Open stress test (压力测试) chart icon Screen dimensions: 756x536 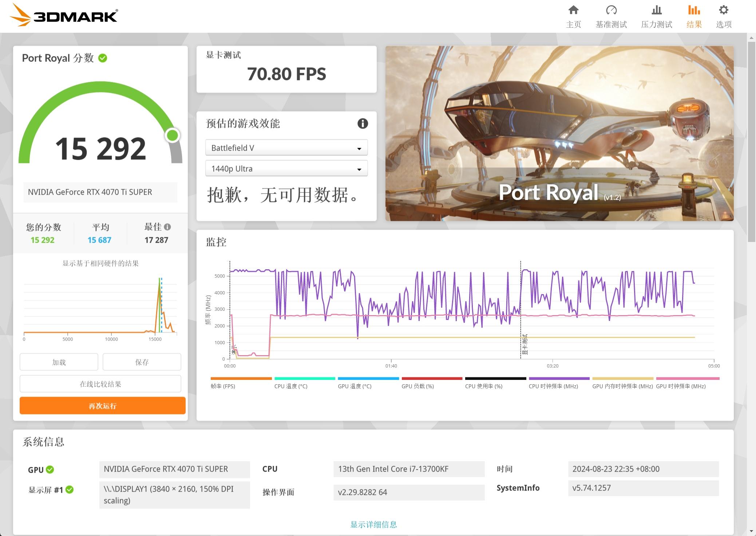pos(657,10)
